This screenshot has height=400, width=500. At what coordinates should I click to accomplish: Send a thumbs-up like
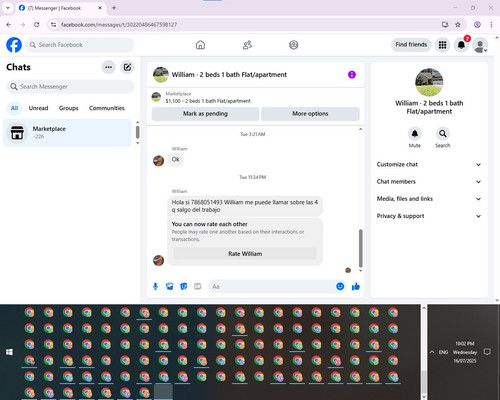pyautogui.click(x=356, y=286)
